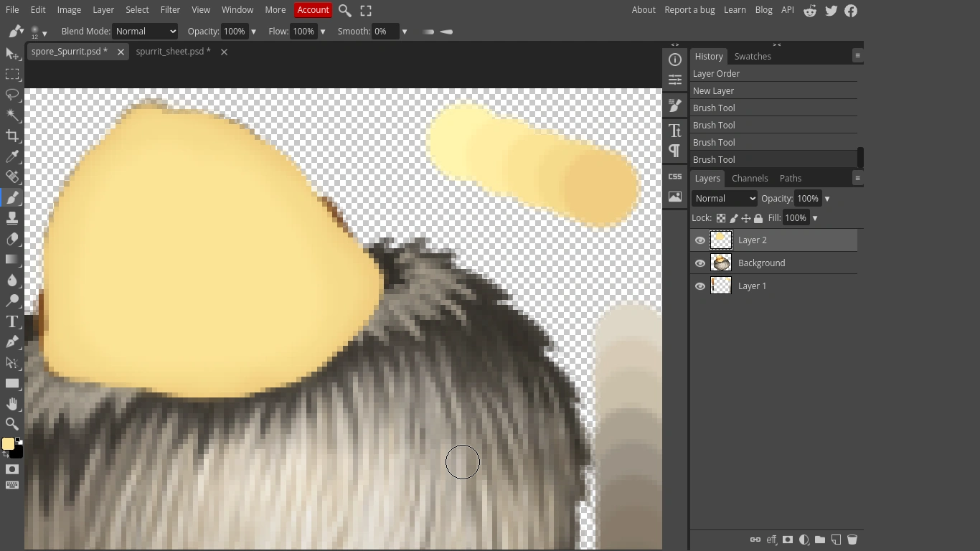Activate the Crop tool

(x=12, y=136)
